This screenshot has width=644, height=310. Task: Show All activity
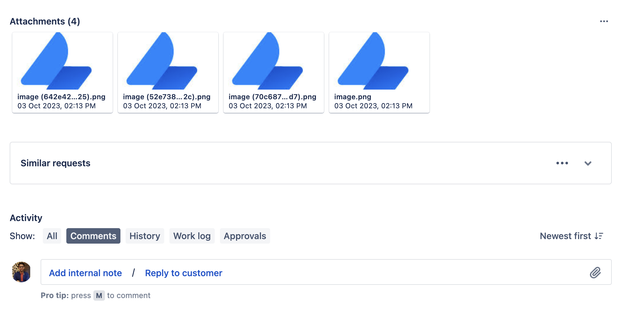[52, 236]
